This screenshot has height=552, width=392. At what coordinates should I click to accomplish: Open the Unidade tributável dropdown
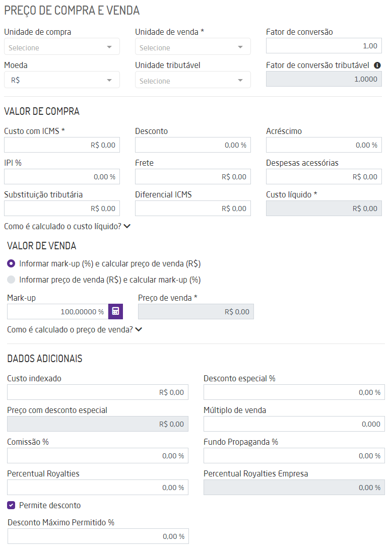(x=193, y=80)
